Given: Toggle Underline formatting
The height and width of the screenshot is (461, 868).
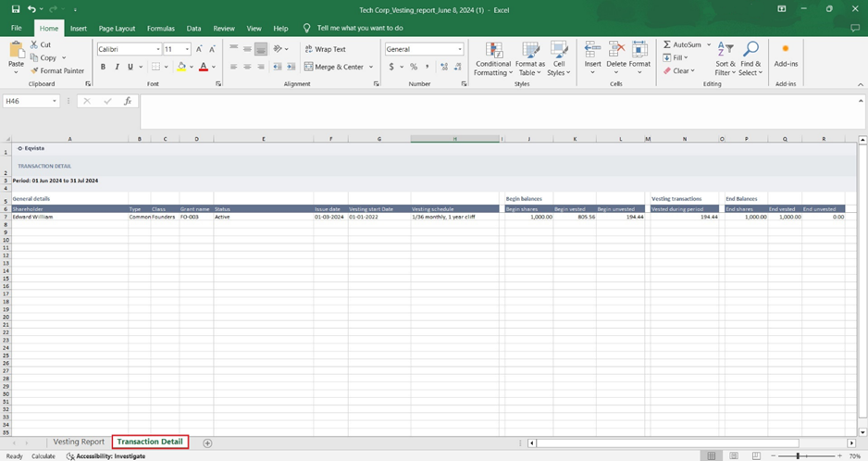Looking at the screenshot, I should [x=130, y=67].
